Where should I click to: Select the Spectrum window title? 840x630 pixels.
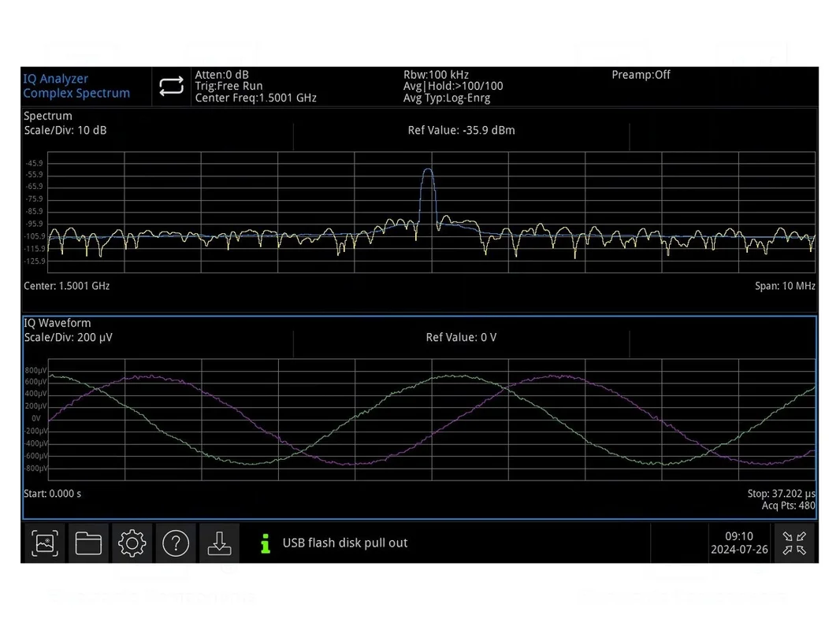(x=48, y=116)
